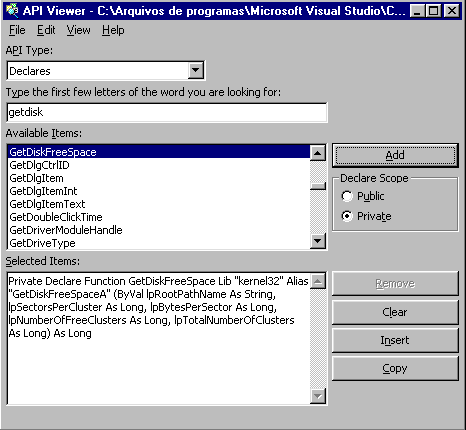Click the Available Items scrollbar thumb
Viewport: 466px width, 430px height.
pos(318,186)
